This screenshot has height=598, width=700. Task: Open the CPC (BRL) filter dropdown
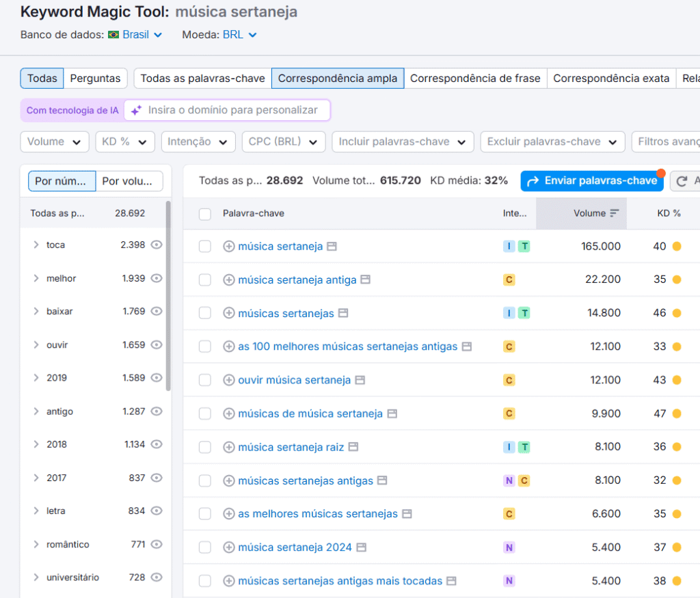pyautogui.click(x=284, y=142)
